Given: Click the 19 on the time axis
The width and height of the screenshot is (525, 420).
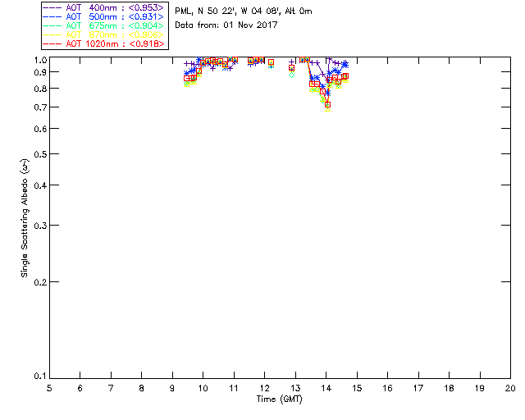Looking at the screenshot, I should point(480,388).
